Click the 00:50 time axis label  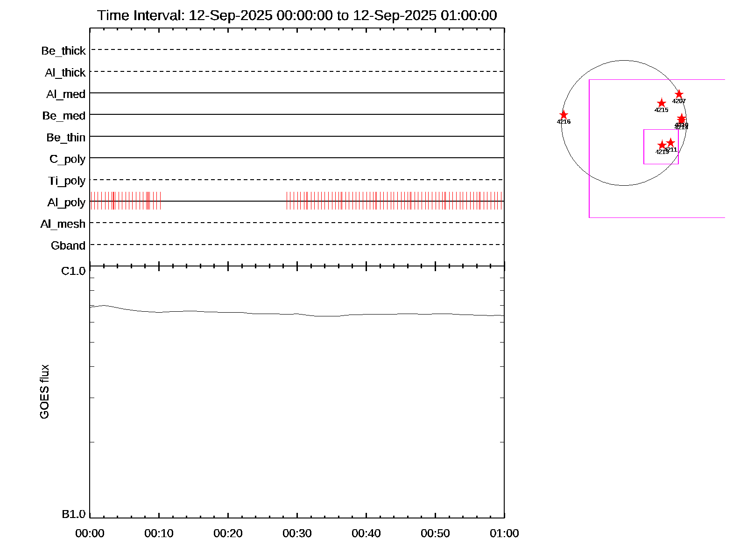coord(435,533)
